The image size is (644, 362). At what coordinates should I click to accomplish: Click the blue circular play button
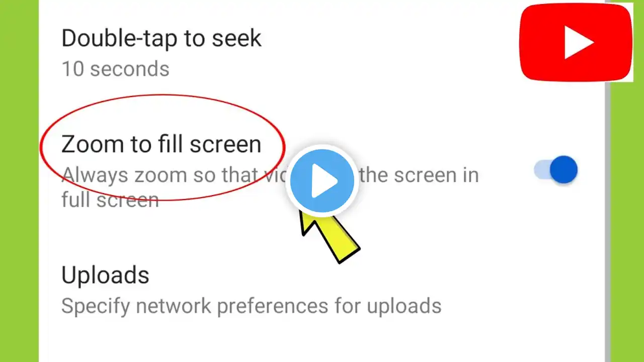coord(322,181)
